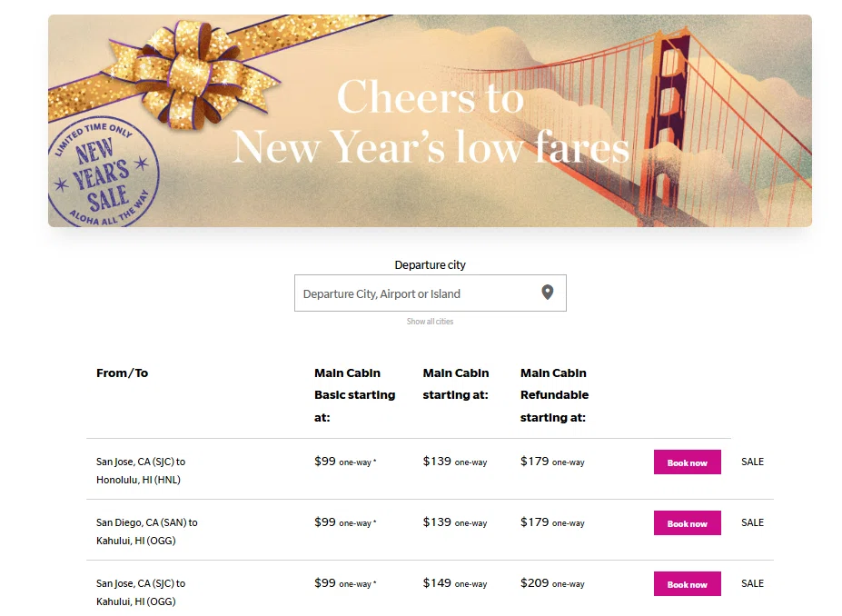Select the $179 Refundable fare for San Diego route
Screen dimensions: 842x616
552,522
